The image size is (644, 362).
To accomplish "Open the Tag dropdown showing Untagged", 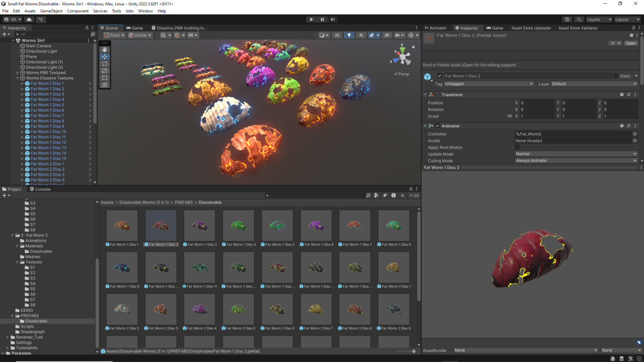I will [x=489, y=84].
